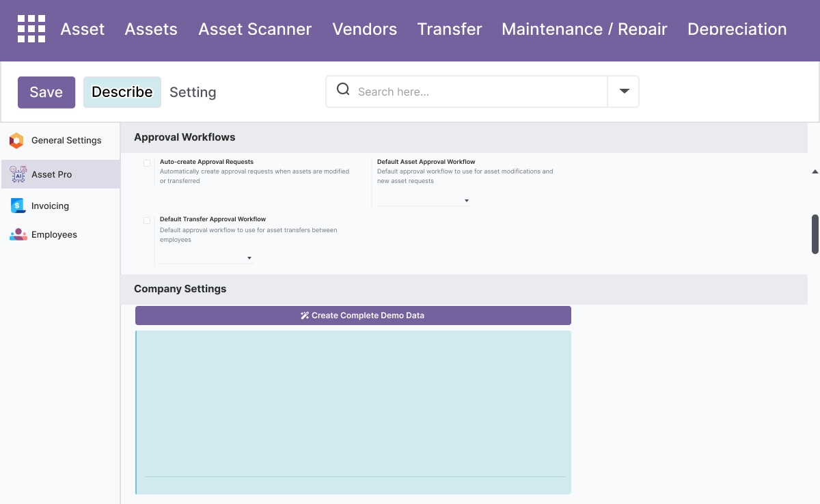Image resolution: width=820 pixels, height=504 pixels.
Task: Click the scrollbar up arrow
Action: click(x=815, y=171)
